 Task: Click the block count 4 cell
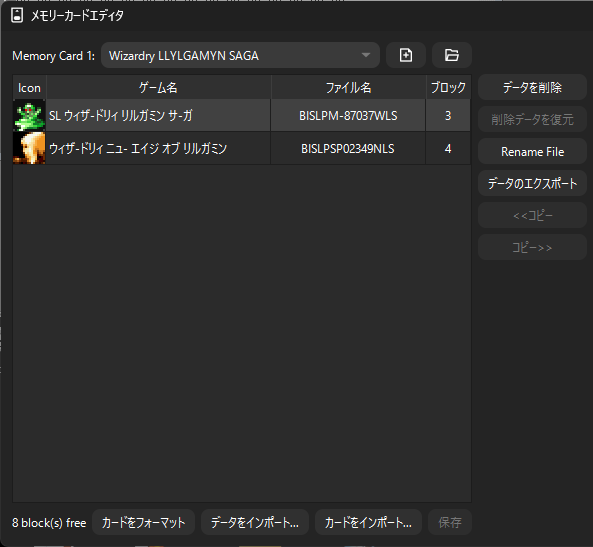[x=448, y=148]
